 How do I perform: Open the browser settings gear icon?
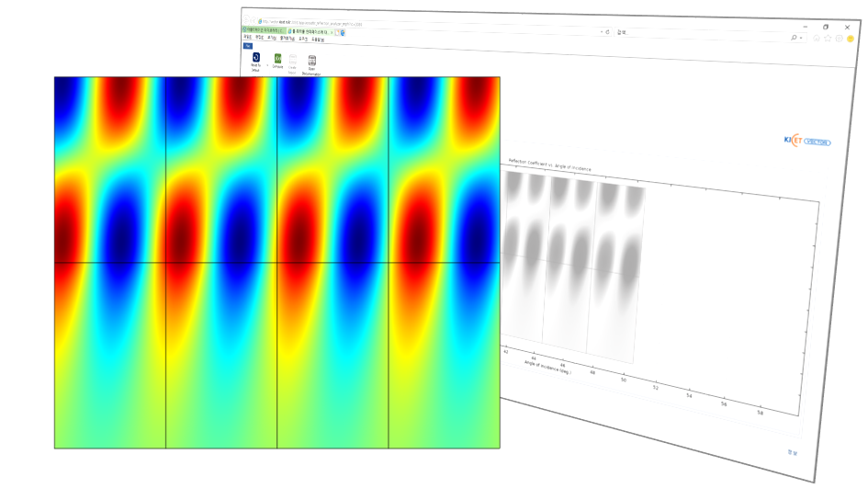point(839,39)
